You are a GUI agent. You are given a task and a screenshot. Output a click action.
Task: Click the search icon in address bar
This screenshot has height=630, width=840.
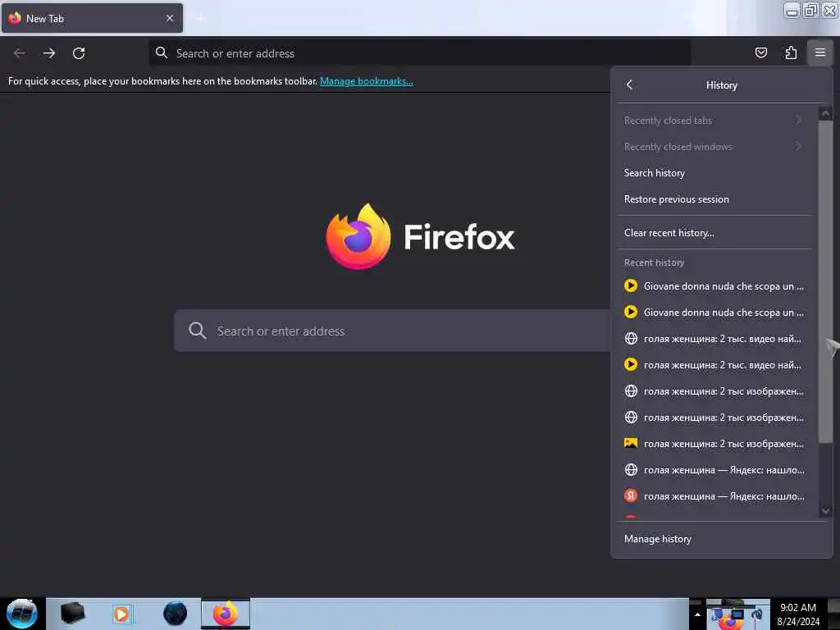point(162,52)
